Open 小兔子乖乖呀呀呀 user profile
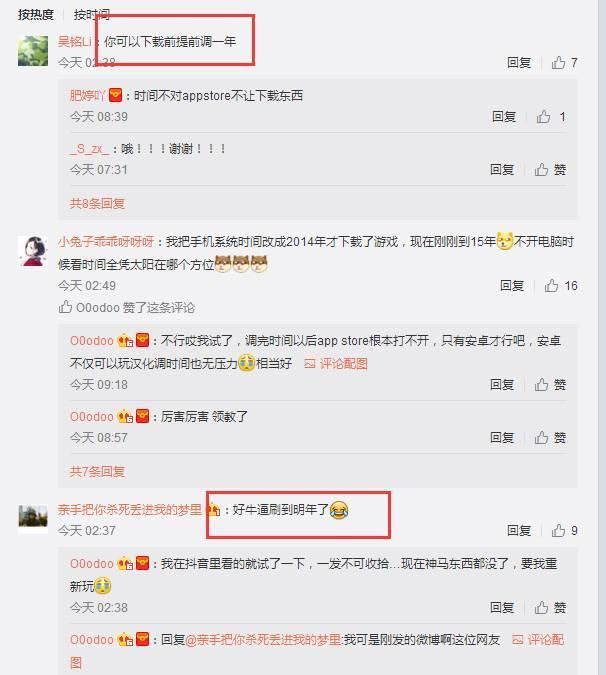Image resolution: width=606 pixels, height=675 pixels. click(106, 242)
